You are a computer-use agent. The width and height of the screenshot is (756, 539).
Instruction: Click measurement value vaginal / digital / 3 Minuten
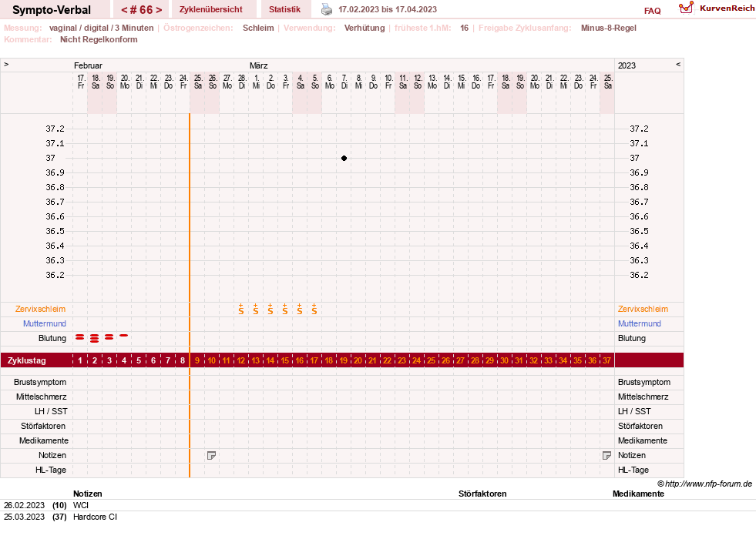pyautogui.click(x=101, y=28)
